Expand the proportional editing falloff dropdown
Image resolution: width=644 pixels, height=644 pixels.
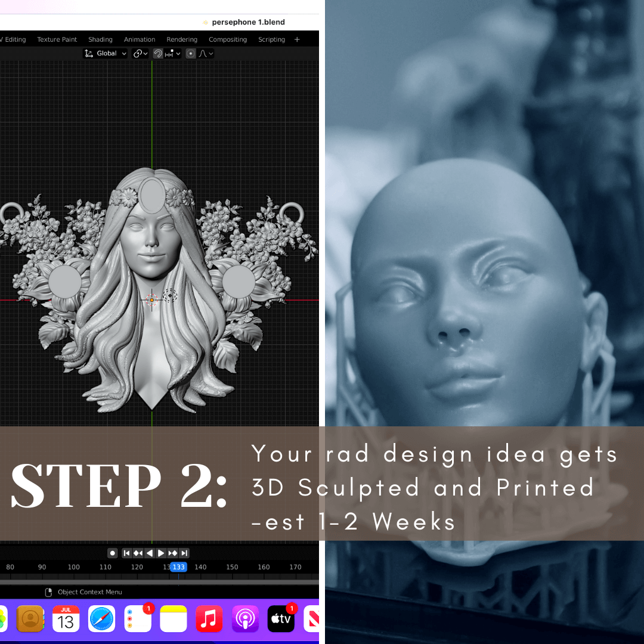click(x=206, y=54)
